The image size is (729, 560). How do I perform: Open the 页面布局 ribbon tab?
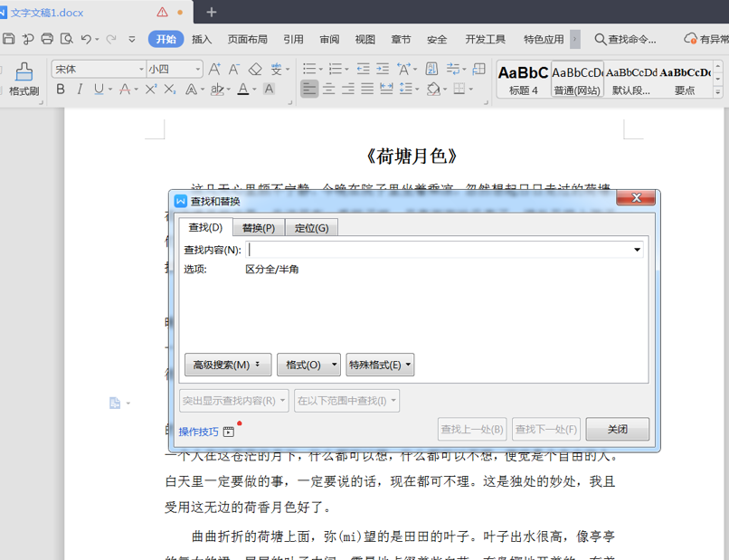point(247,39)
